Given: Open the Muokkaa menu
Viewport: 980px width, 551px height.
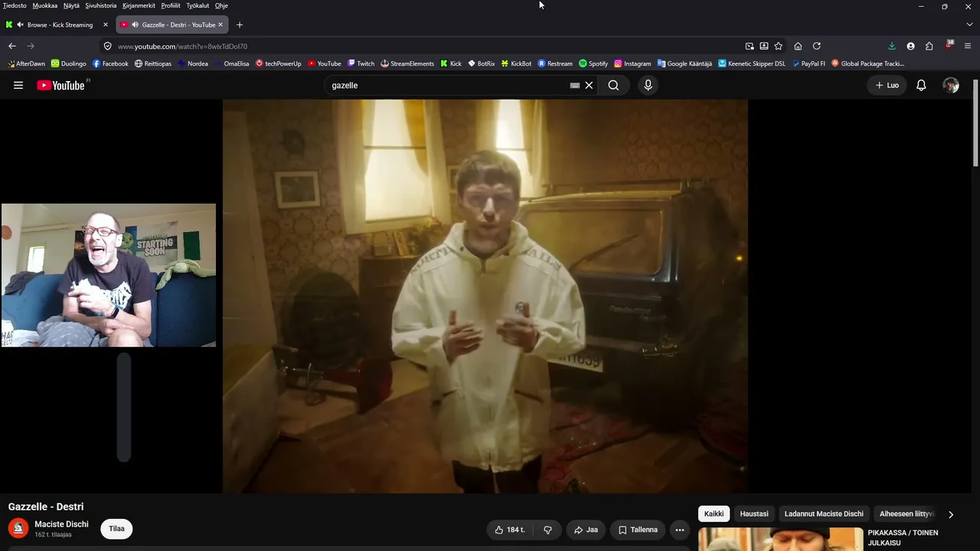Looking at the screenshot, I should [45, 5].
